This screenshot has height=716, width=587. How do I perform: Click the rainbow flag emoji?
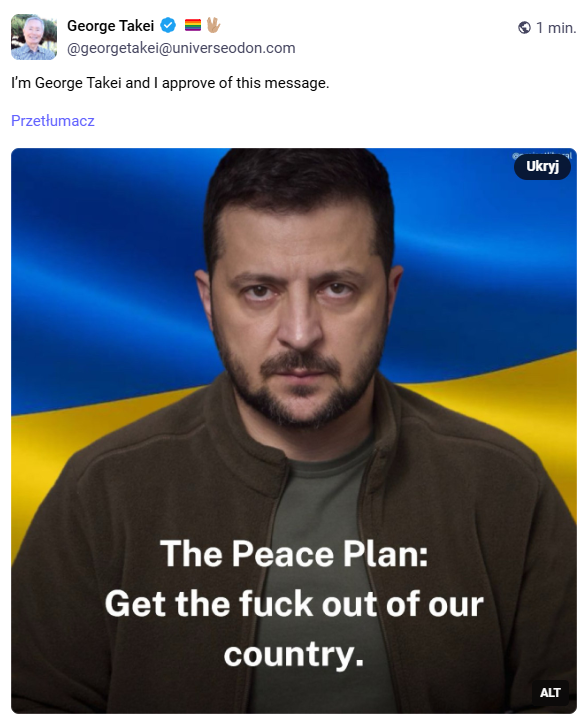[x=193, y=25]
